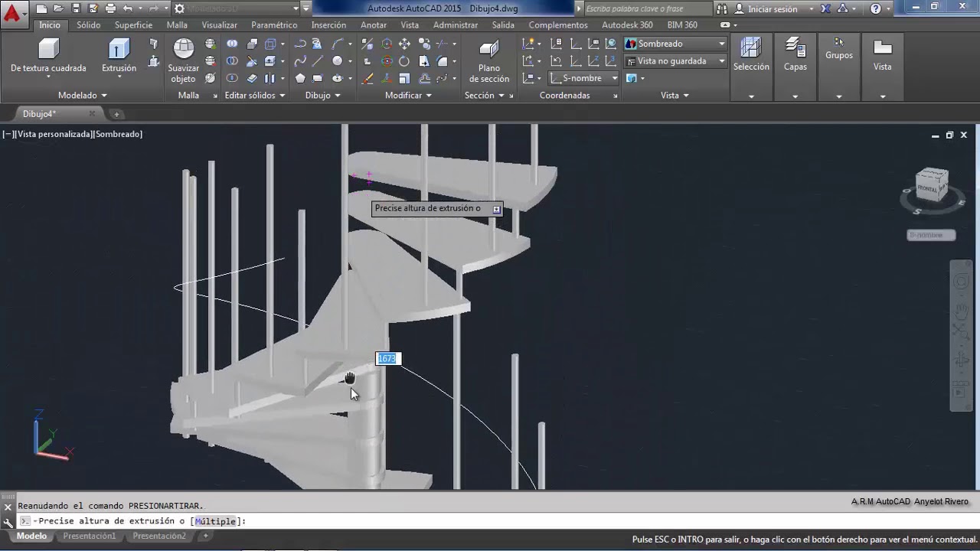Expand the Modelado panel
This screenshot has height=551, width=980.
[x=83, y=96]
